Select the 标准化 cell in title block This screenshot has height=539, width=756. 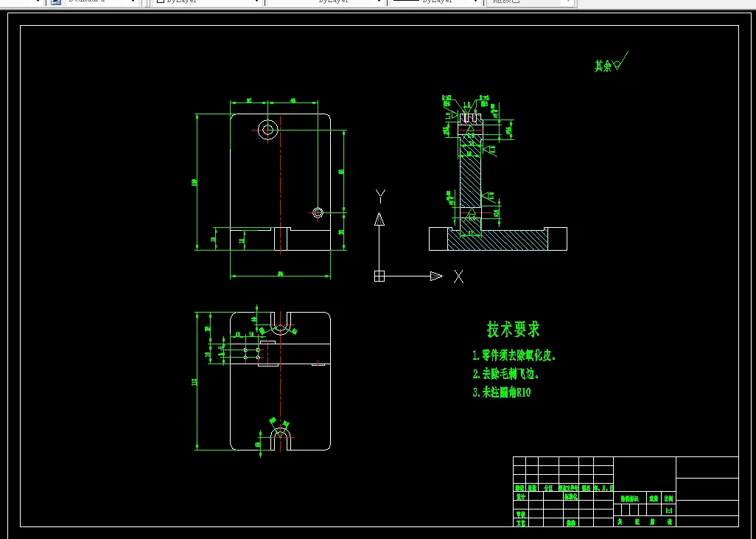570,496
